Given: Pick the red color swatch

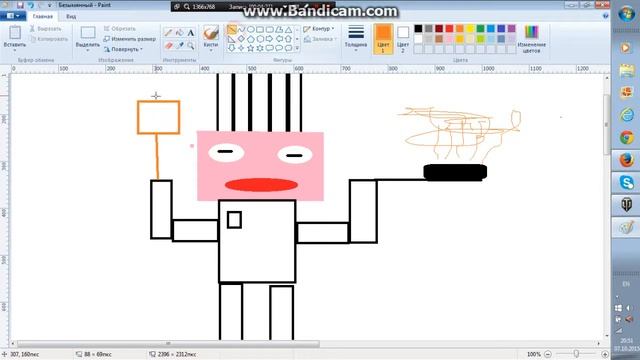Looking at the screenshot, I should point(449,28).
